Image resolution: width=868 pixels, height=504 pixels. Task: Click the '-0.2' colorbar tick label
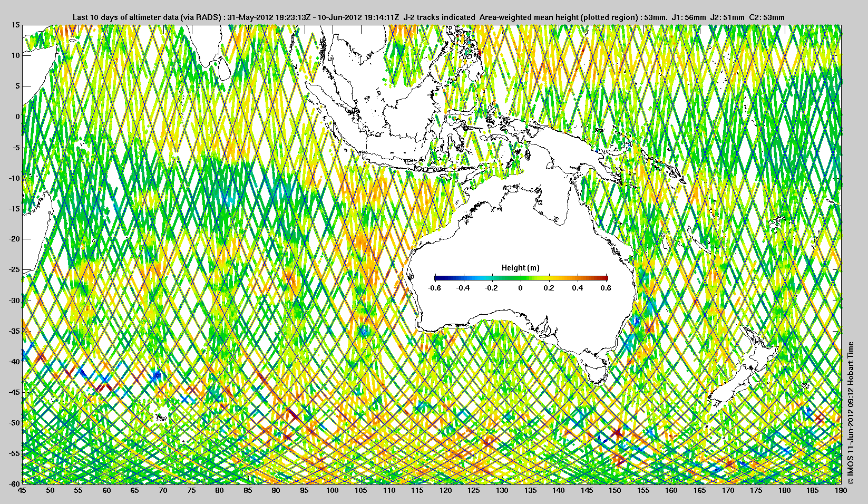tap(492, 288)
